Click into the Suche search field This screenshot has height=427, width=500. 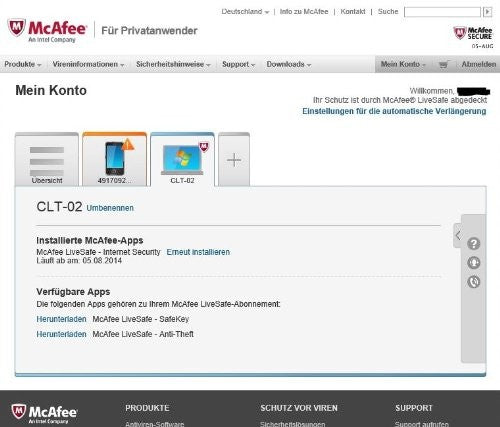coord(442,12)
